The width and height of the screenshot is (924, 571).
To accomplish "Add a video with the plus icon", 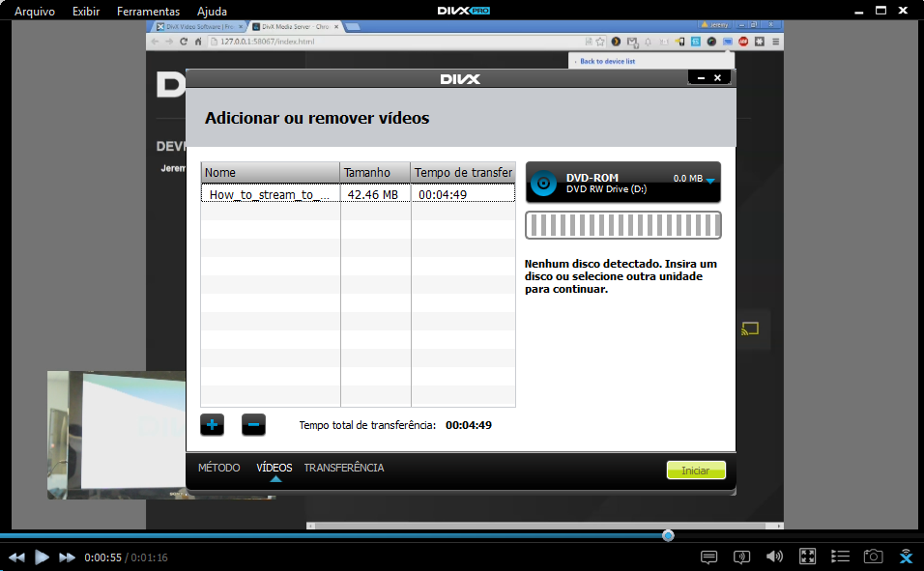I will coord(212,424).
